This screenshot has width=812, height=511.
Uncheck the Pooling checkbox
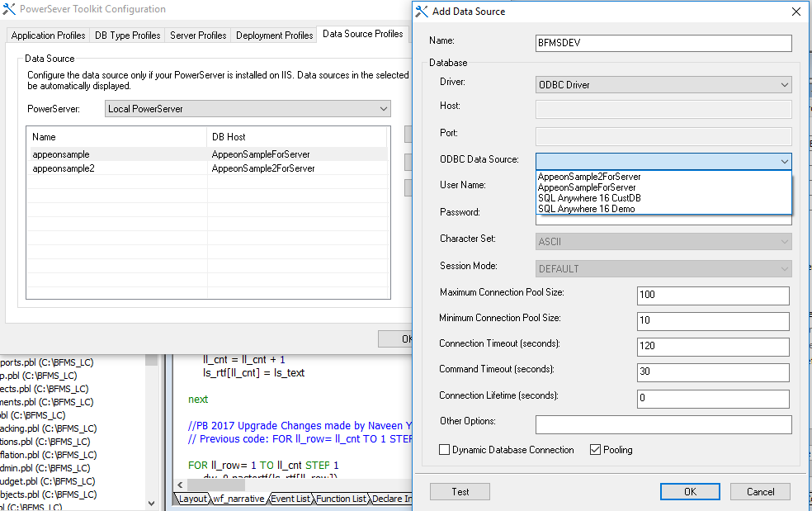pyautogui.click(x=596, y=450)
